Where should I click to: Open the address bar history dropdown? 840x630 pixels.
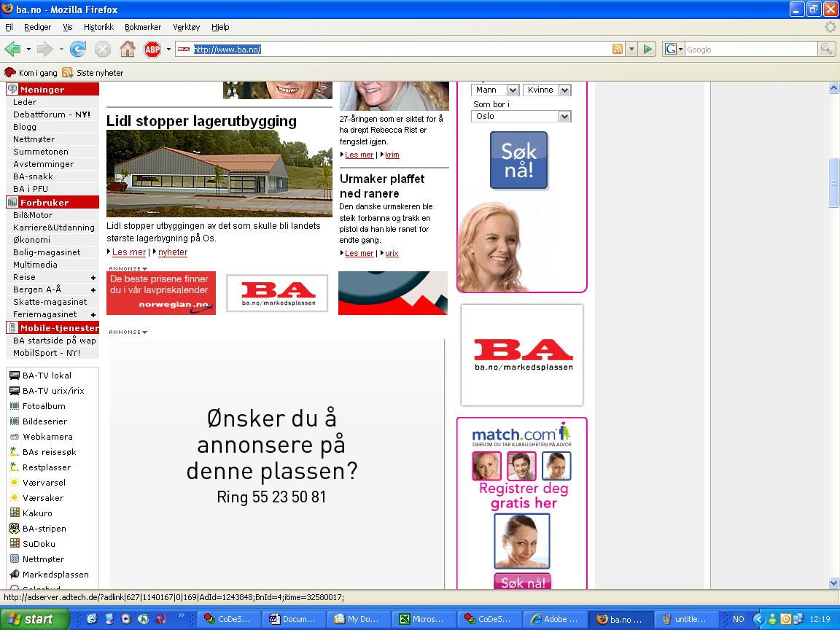[631, 50]
